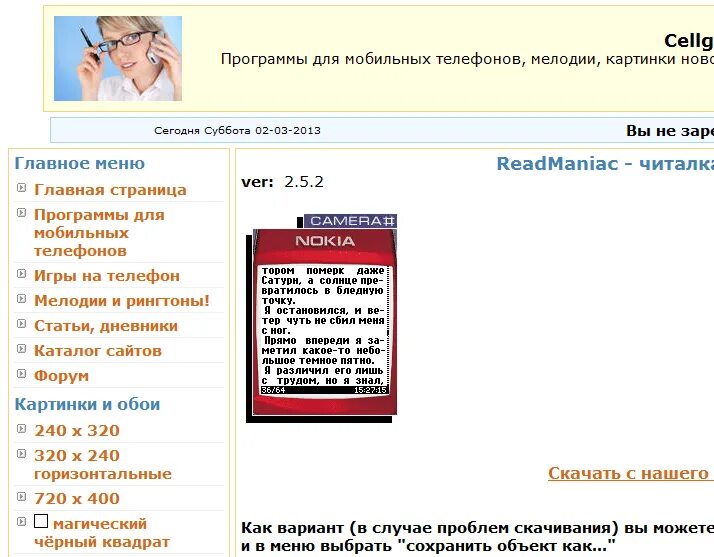714x557 pixels.
Task: Click bullet icon beside Каталог сайтов
Action: click(x=21, y=349)
